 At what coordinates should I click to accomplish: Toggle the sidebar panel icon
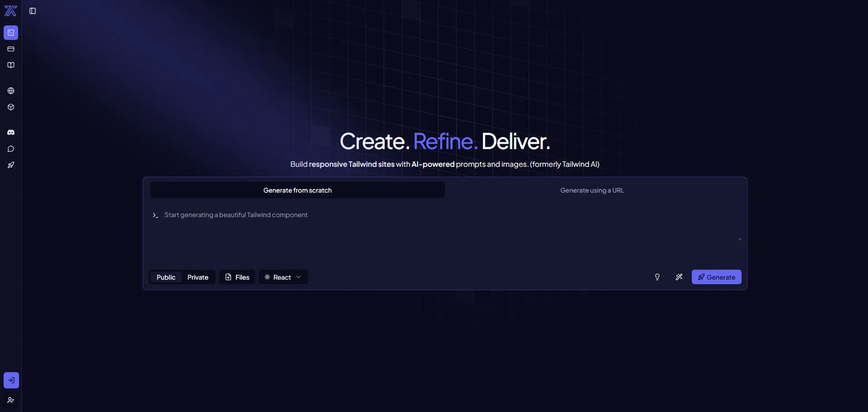coord(33,11)
